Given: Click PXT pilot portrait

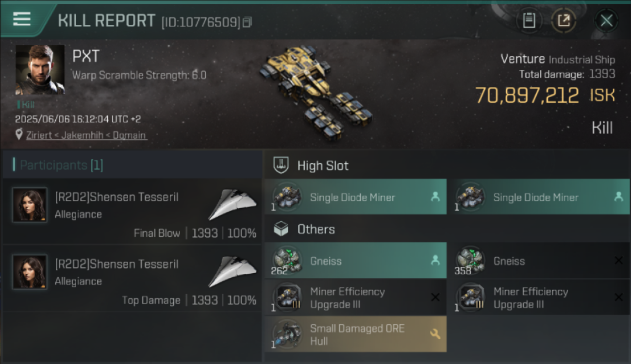Looking at the screenshot, I should tap(40, 70).
